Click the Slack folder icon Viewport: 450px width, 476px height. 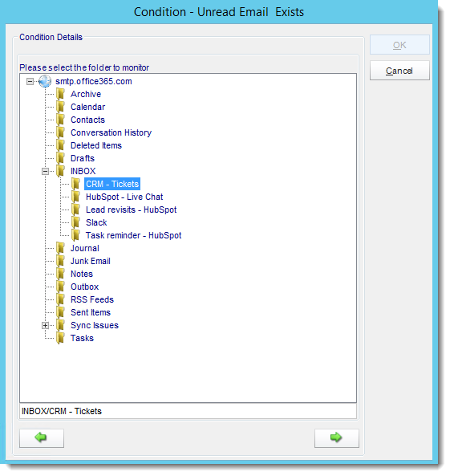pos(76,222)
